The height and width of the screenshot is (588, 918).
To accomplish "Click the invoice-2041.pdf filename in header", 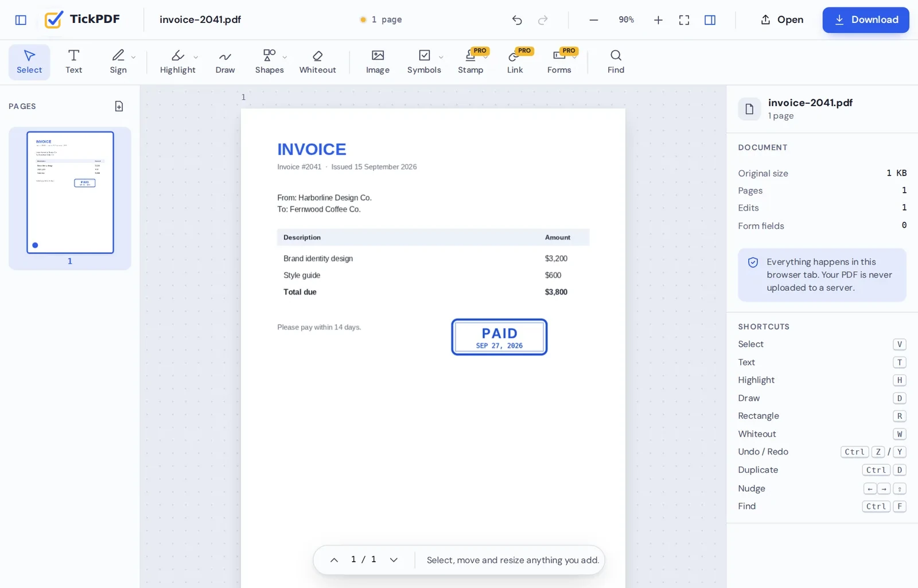I will tap(200, 20).
